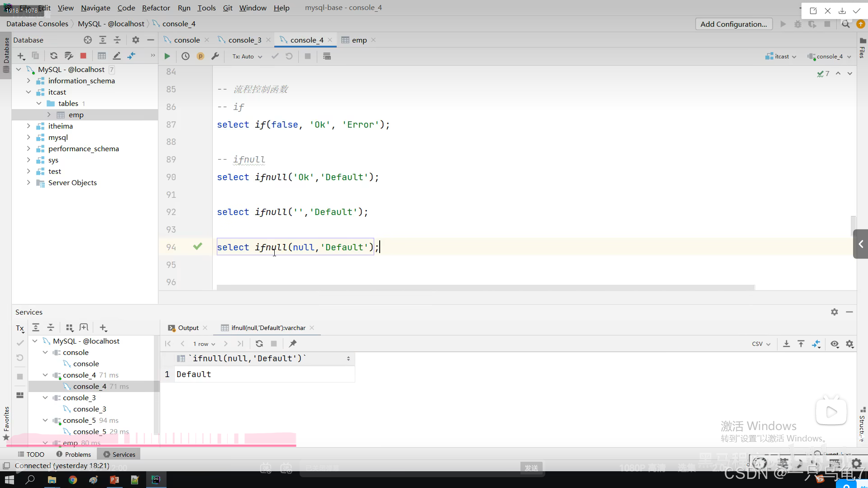868x488 pixels.
Task: Export result data download icon
Action: click(787, 344)
